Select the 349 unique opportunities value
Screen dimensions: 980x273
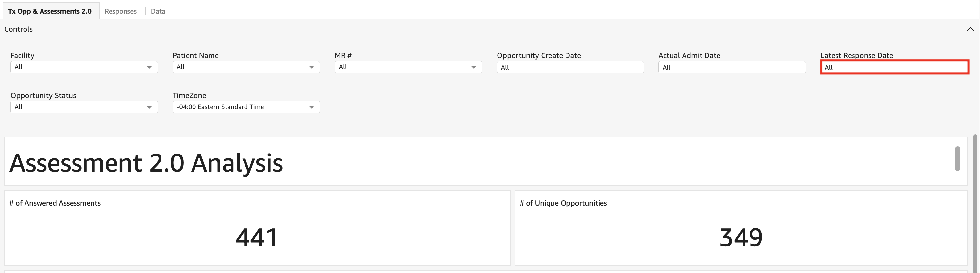741,237
